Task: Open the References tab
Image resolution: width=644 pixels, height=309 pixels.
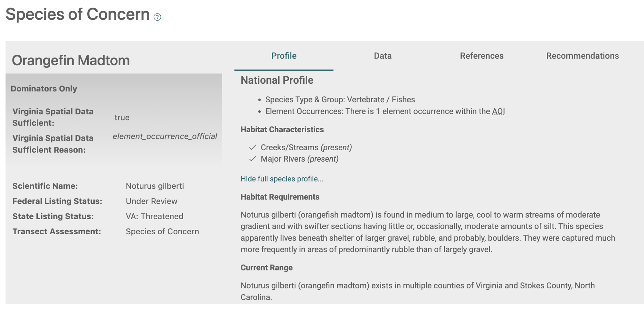Action: coord(481,56)
